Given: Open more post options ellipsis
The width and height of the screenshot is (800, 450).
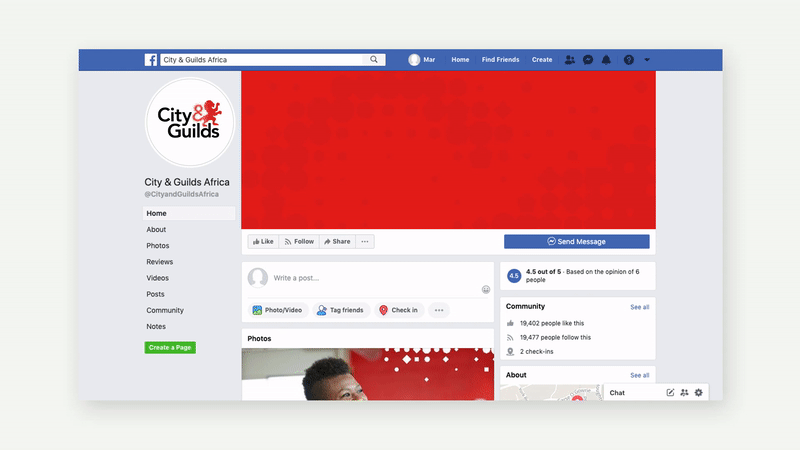Looking at the screenshot, I should click(439, 310).
